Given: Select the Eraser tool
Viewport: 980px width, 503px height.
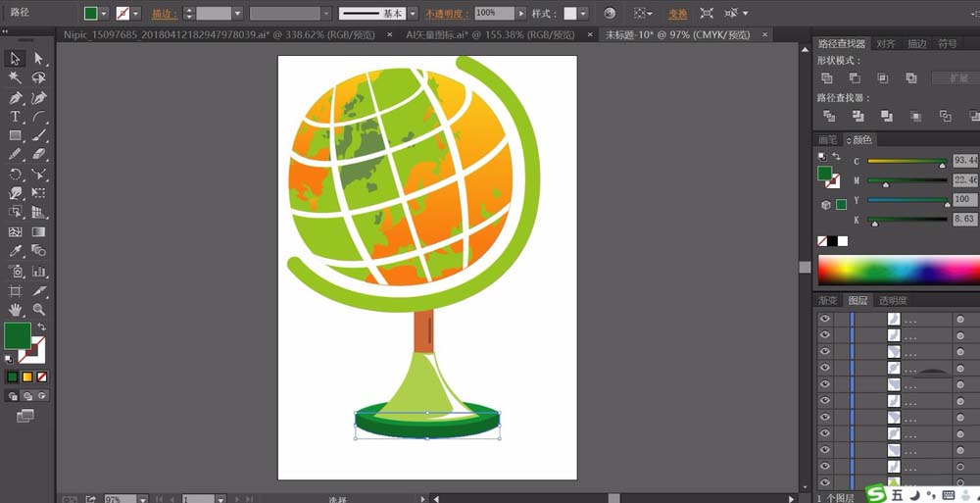Looking at the screenshot, I should [39, 154].
